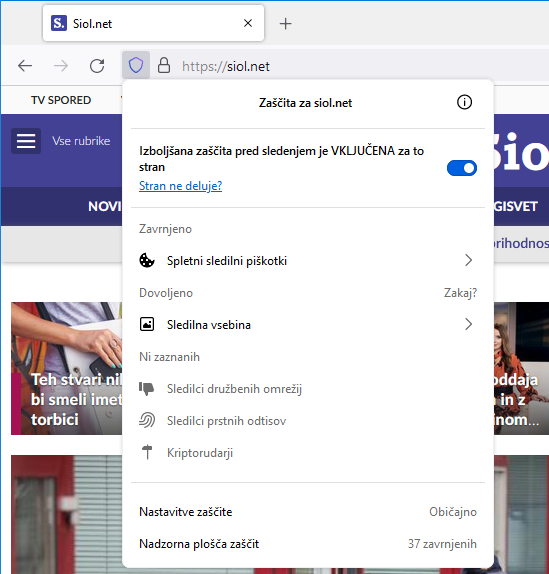Close the Siol.net tab
The width and height of the screenshot is (549, 574).
click(x=248, y=23)
